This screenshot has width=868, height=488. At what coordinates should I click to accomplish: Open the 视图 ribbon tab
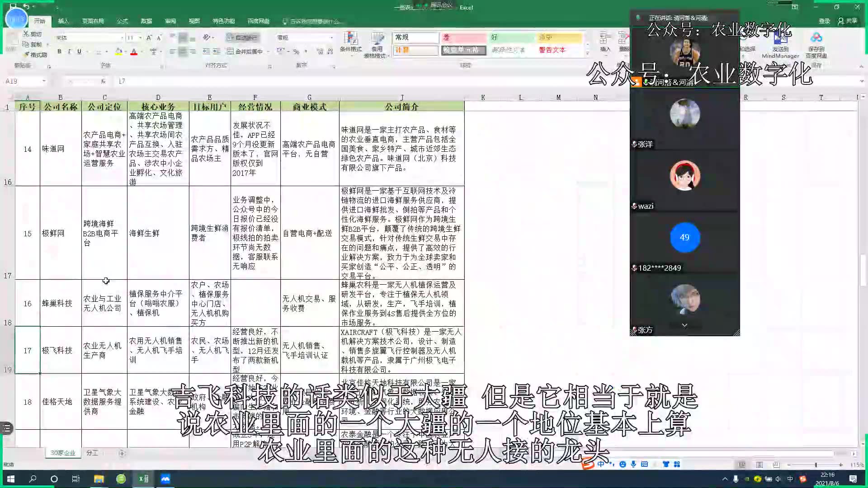click(x=194, y=21)
